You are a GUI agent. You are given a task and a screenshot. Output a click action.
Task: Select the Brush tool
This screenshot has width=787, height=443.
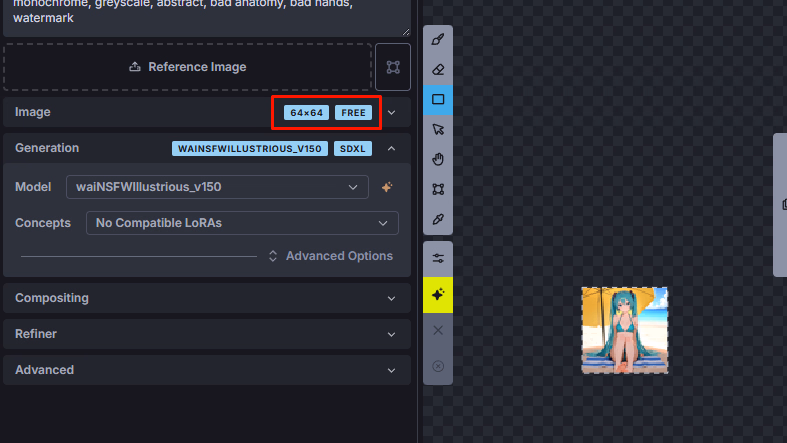click(437, 40)
